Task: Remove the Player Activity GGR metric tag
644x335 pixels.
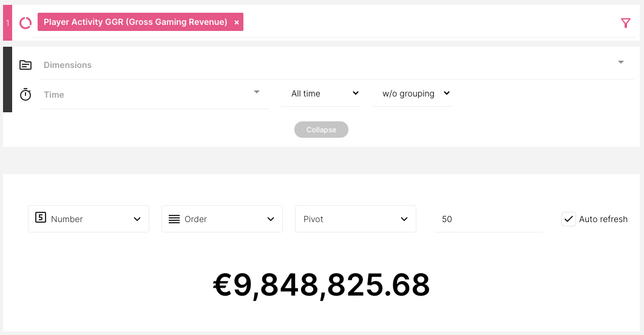Action: [237, 22]
